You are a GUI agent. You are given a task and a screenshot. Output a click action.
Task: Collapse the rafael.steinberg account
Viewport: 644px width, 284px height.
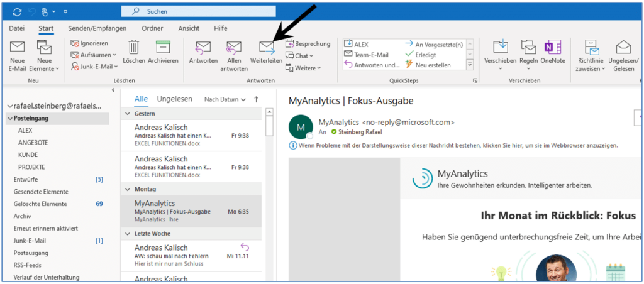[x=10, y=106]
